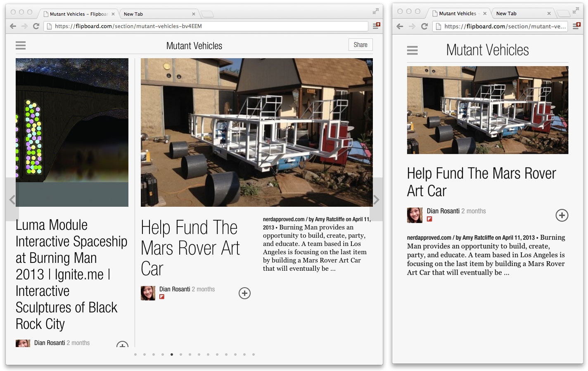
Task: Reload the page in the left browser window
Action: 36,26
